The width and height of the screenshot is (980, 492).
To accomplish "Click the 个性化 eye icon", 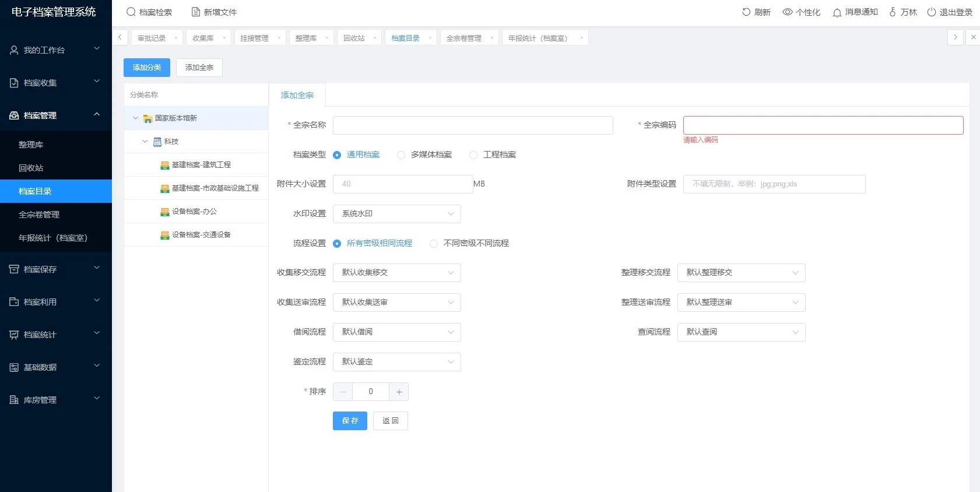I will click(788, 12).
